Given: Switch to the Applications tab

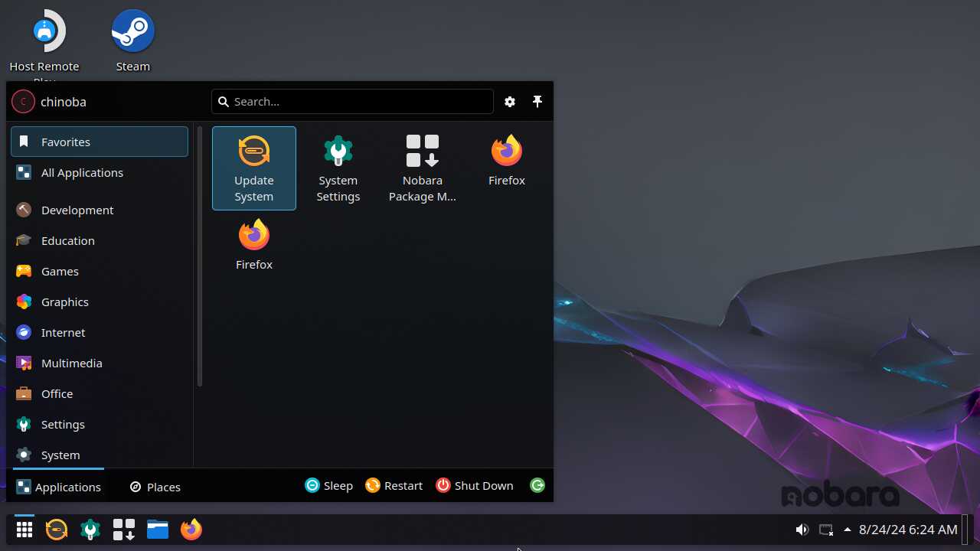Looking at the screenshot, I should (x=59, y=487).
